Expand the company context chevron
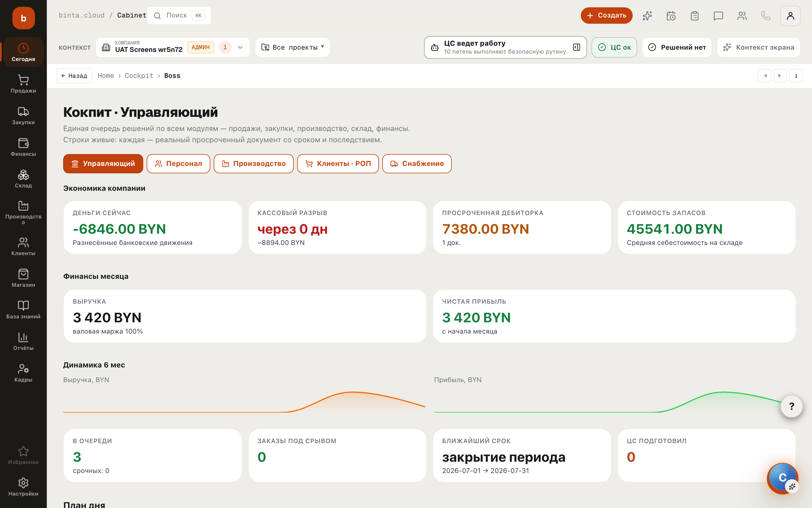812x508 pixels. point(240,47)
